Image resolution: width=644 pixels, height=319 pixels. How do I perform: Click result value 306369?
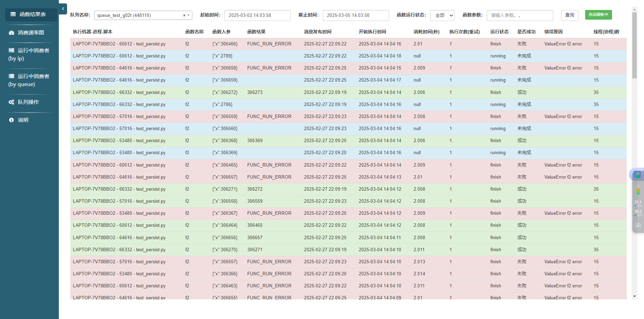pyautogui.click(x=255, y=141)
